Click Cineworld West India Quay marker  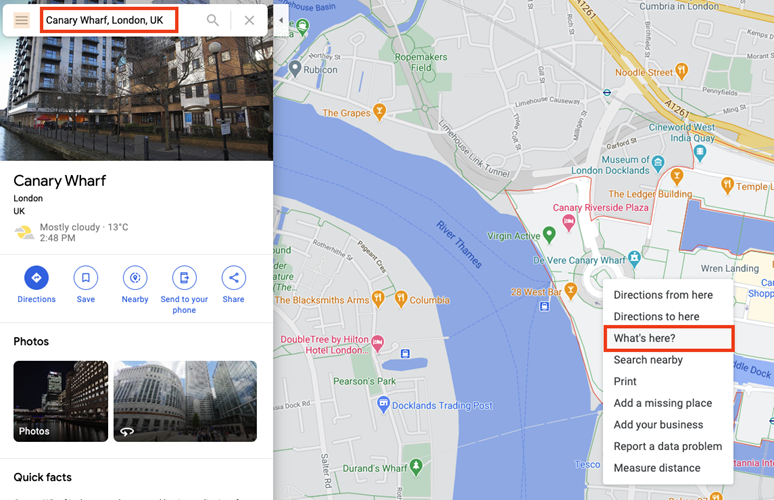click(x=699, y=153)
